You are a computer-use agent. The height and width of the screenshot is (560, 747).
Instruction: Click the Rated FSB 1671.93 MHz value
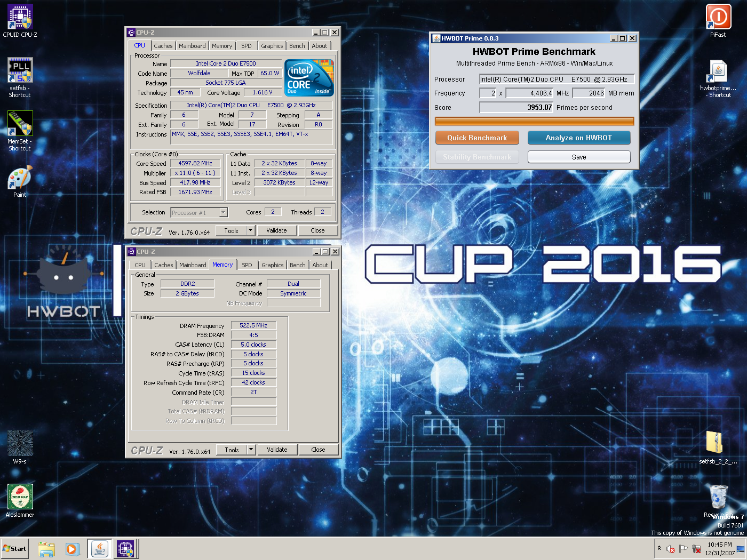point(195,192)
